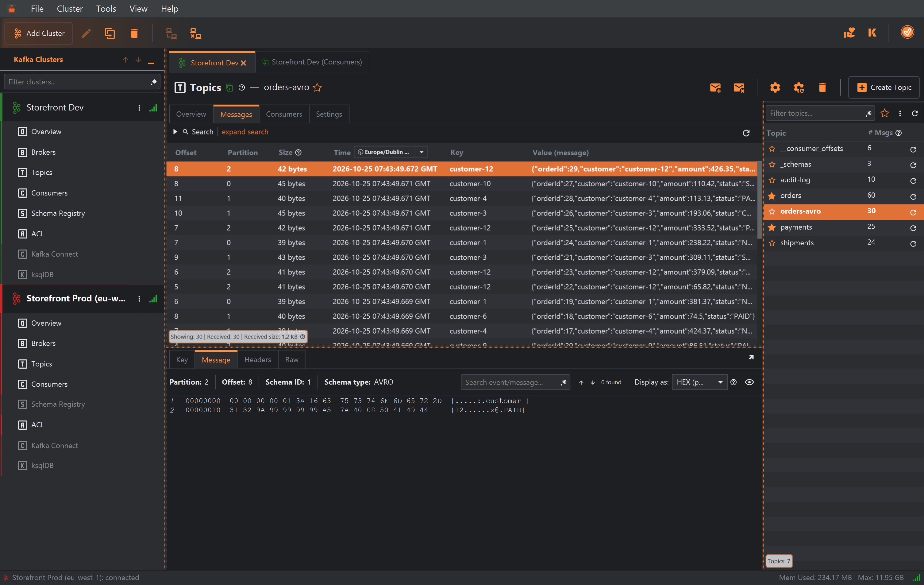Refresh message count for payments topic
The width and height of the screenshot is (924, 585).
(913, 228)
